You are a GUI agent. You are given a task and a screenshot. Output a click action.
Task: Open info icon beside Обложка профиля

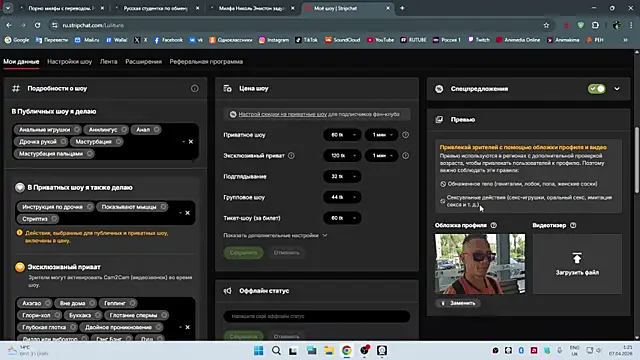click(493, 225)
